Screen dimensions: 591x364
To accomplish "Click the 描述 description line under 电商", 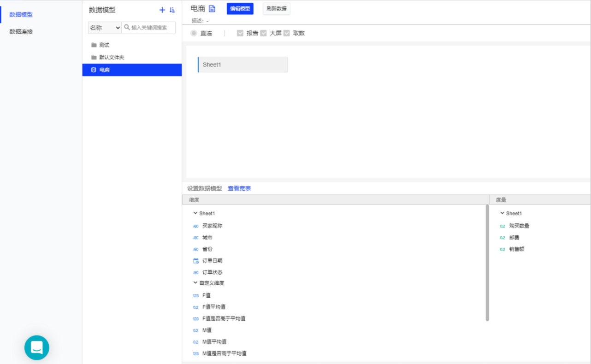I will click(x=200, y=21).
